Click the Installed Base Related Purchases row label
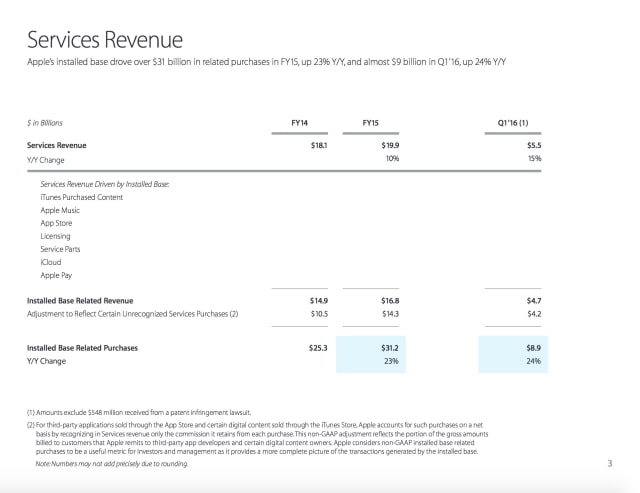 [x=82, y=347]
